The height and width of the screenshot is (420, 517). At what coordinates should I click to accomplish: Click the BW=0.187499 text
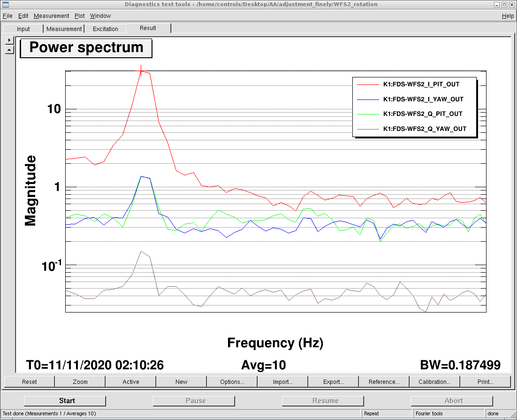pos(460,365)
